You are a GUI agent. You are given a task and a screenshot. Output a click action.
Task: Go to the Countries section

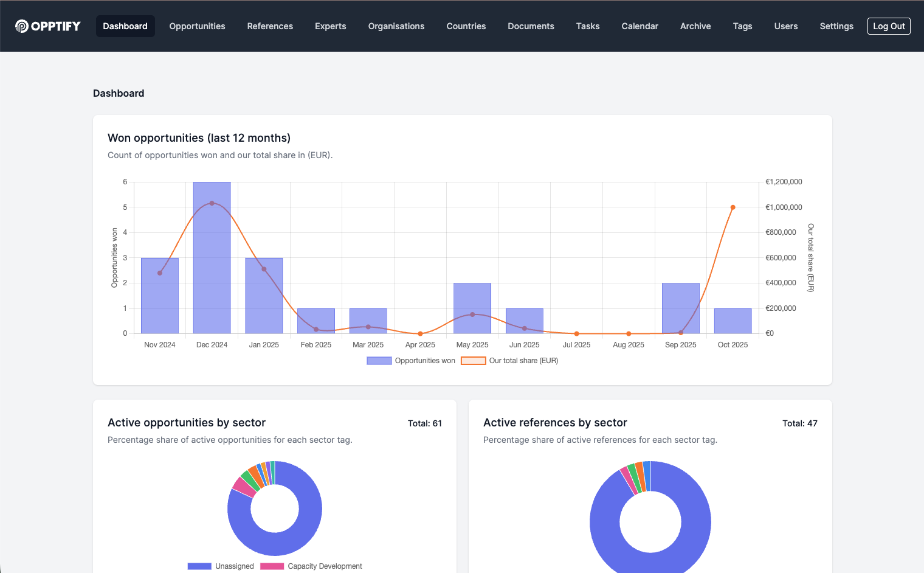466,26
